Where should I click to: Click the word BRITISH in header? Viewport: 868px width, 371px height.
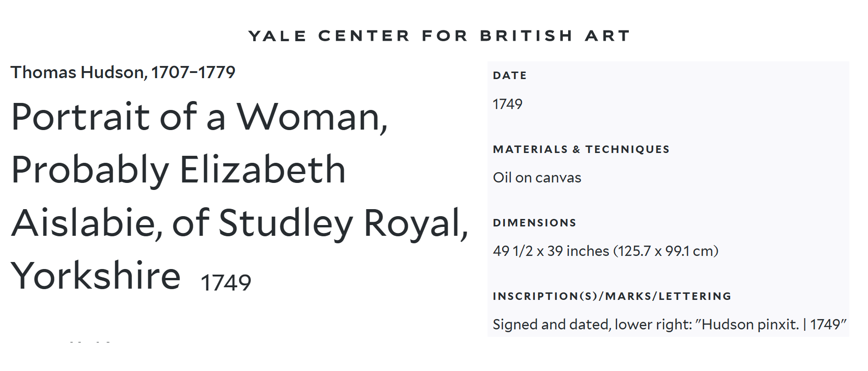(x=526, y=36)
